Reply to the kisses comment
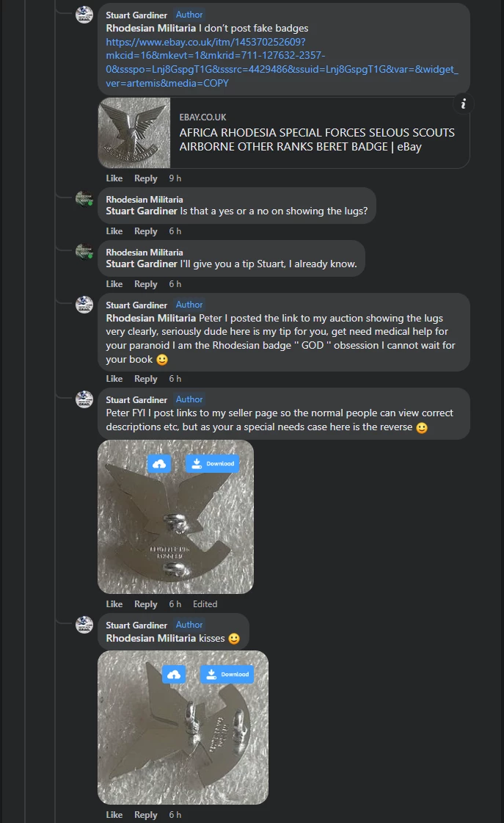This screenshot has height=823, width=504. click(x=146, y=815)
